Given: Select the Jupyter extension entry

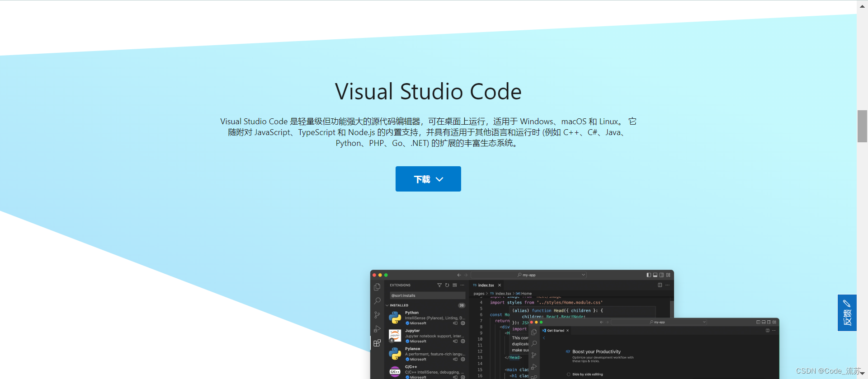Looking at the screenshot, I should coord(427,336).
